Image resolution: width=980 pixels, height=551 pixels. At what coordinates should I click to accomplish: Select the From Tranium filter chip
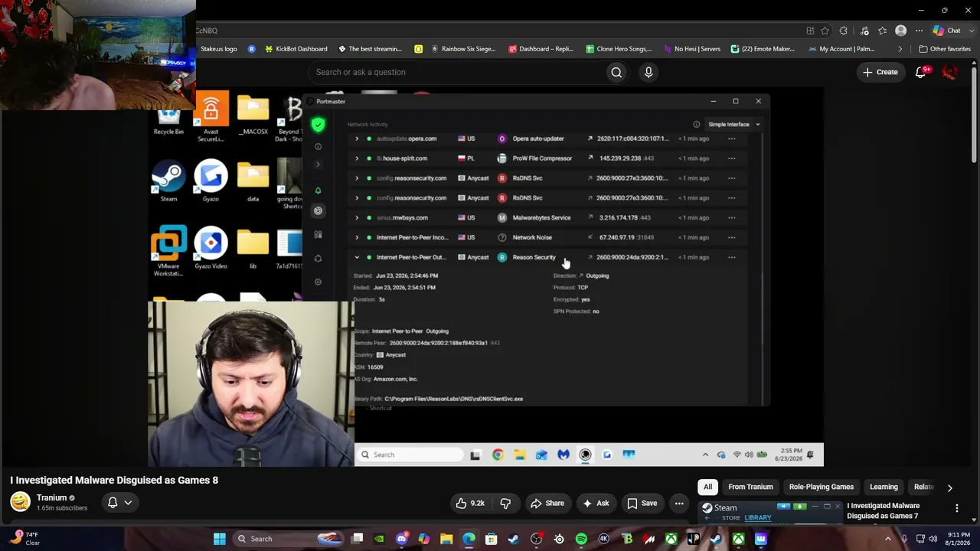tap(750, 487)
